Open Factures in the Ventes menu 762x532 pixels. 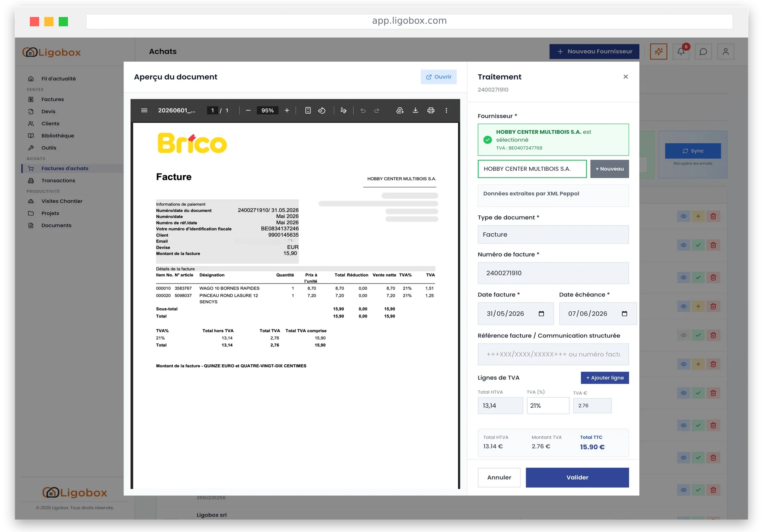(x=53, y=99)
